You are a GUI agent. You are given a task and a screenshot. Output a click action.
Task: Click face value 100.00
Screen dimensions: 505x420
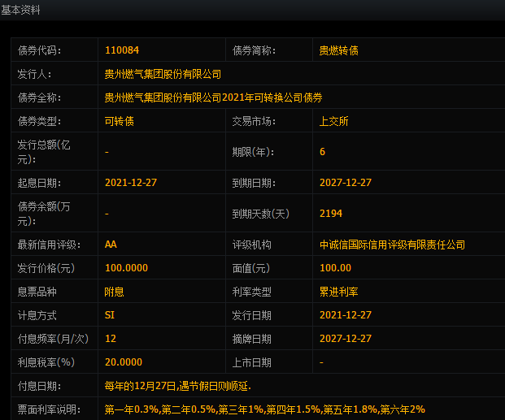335,267
